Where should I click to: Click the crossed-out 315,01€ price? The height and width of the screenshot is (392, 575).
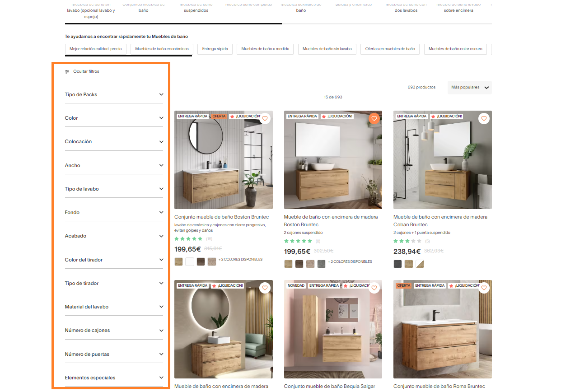tap(213, 249)
